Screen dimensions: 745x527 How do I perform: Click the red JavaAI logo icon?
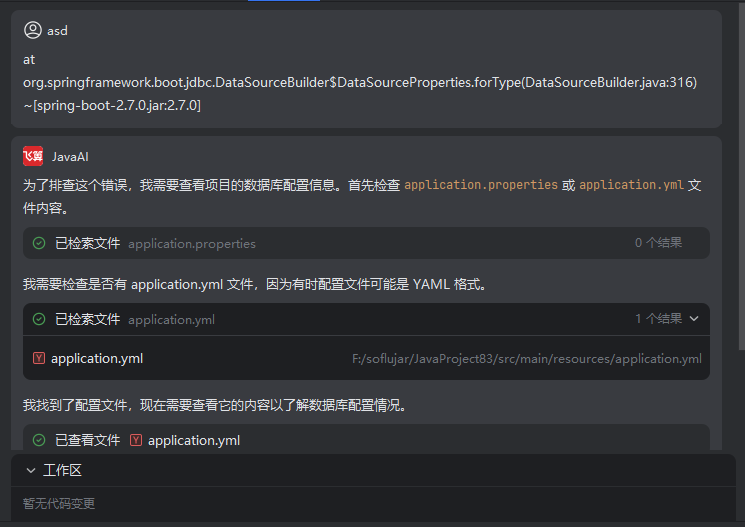click(x=33, y=156)
